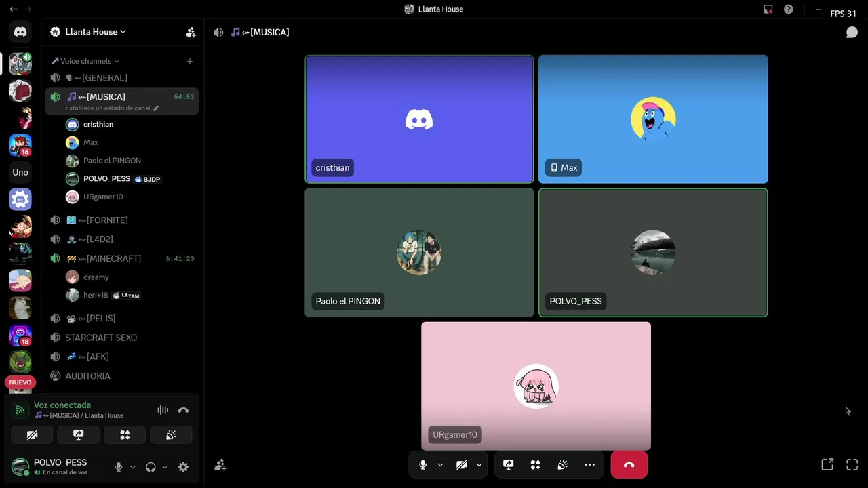868x488 pixels.
Task: Focus cristhian's video tile
Action: click(x=419, y=119)
